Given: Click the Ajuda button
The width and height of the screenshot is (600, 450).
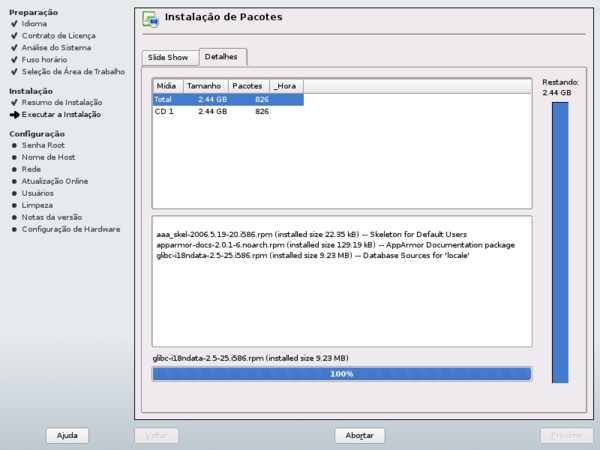Looking at the screenshot, I should pos(67,435).
